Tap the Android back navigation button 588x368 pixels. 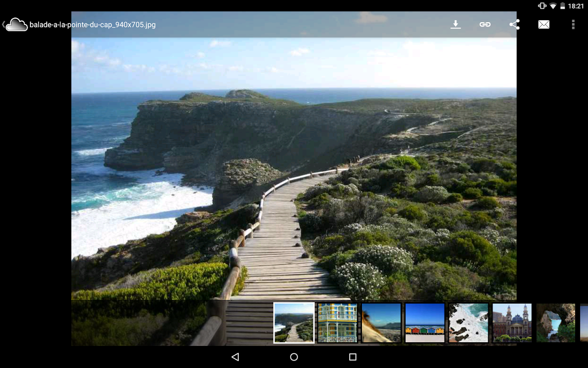[235, 357]
